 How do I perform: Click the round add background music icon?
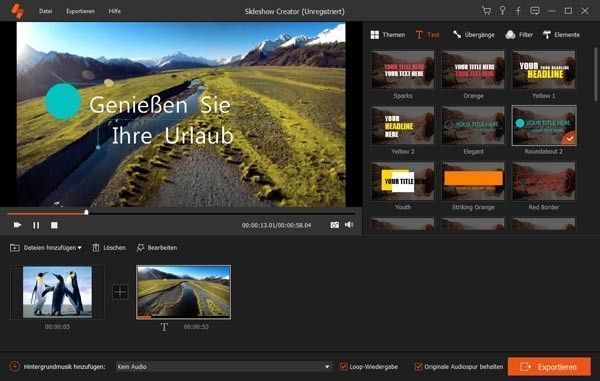click(x=14, y=366)
